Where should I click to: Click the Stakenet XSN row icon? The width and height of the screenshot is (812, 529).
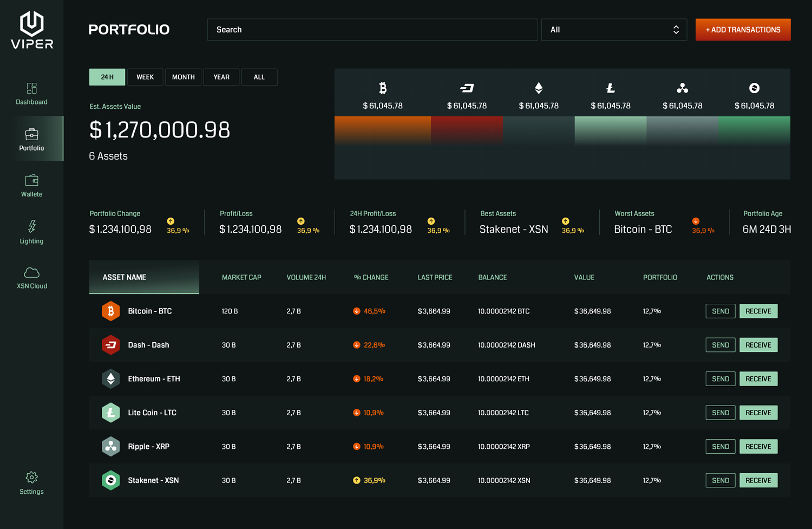110,480
